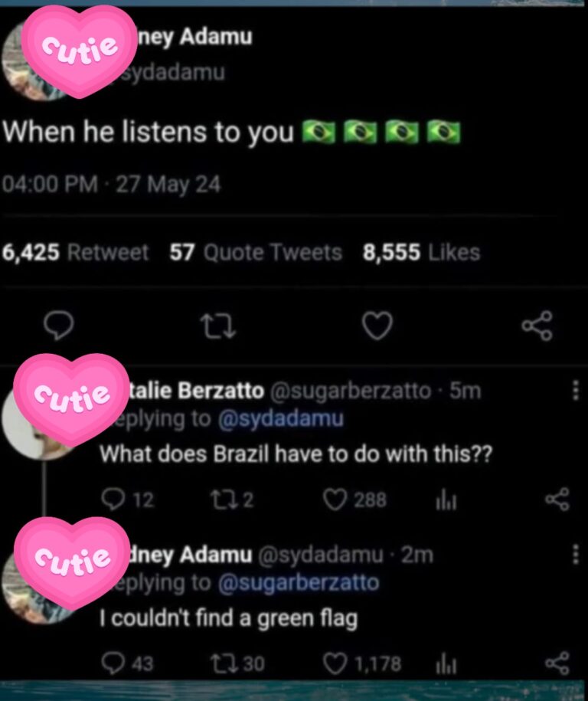Image resolution: width=588 pixels, height=701 pixels.
Task: Like the main tweet with the heart icon
Action: tap(377, 327)
